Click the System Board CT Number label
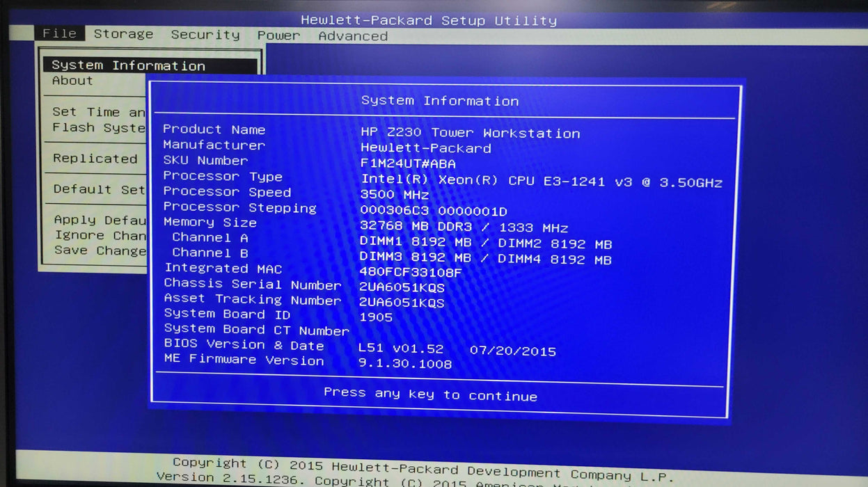 [x=257, y=330]
